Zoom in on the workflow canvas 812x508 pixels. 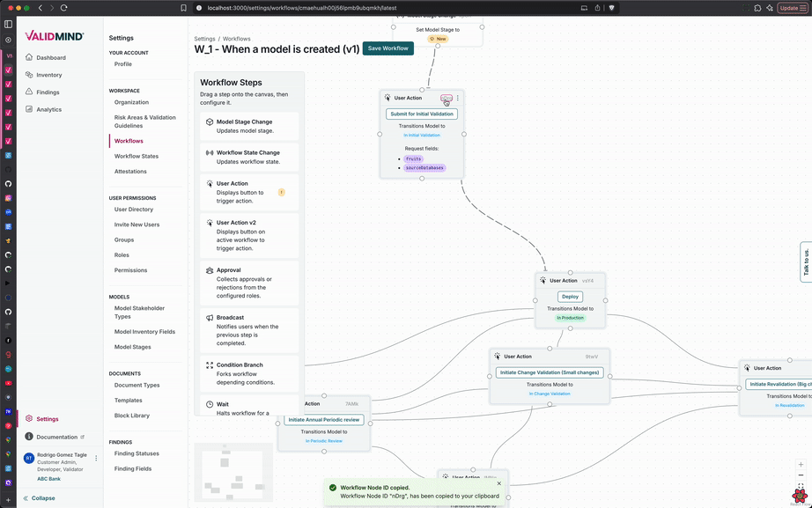pos(800,465)
